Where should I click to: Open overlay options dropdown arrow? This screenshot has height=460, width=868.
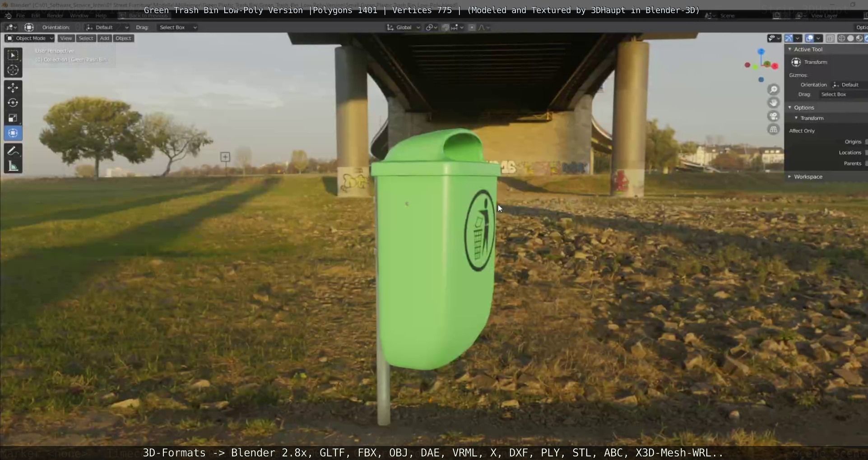point(818,38)
